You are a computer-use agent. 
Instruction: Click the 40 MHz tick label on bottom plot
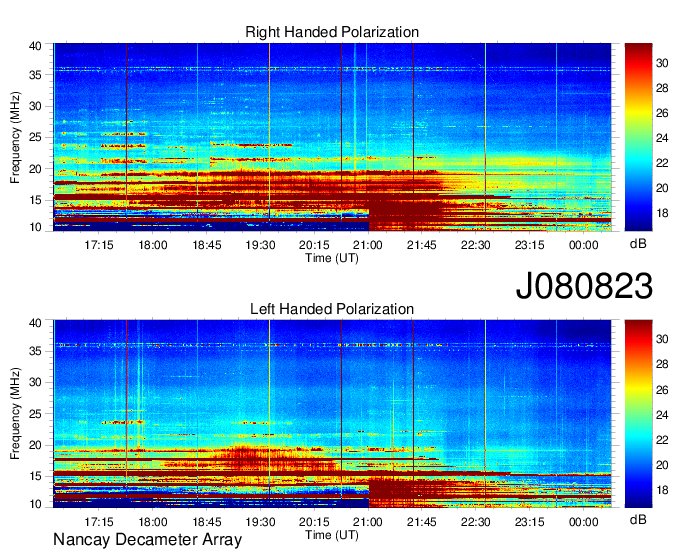click(x=35, y=323)
